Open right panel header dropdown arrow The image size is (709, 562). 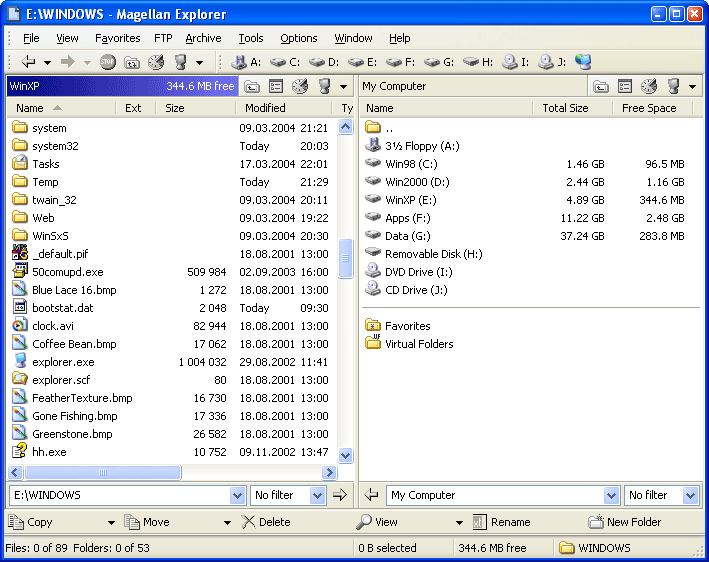coord(692,86)
